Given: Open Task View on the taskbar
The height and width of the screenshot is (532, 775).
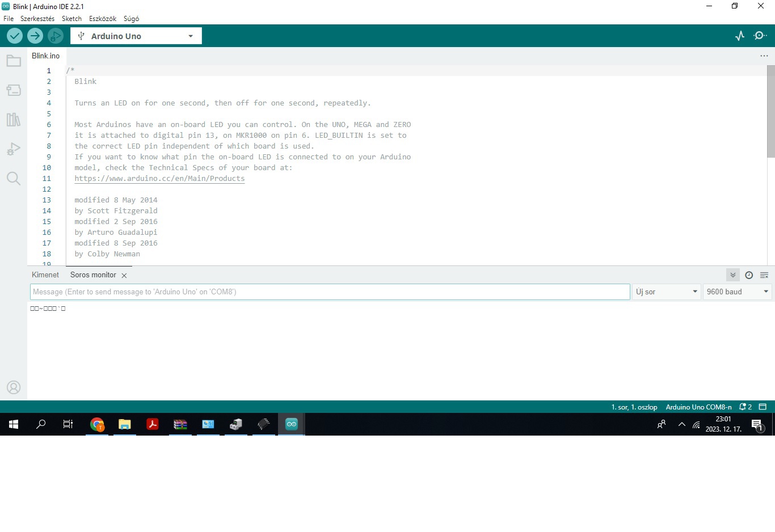Looking at the screenshot, I should (x=68, y=424).
